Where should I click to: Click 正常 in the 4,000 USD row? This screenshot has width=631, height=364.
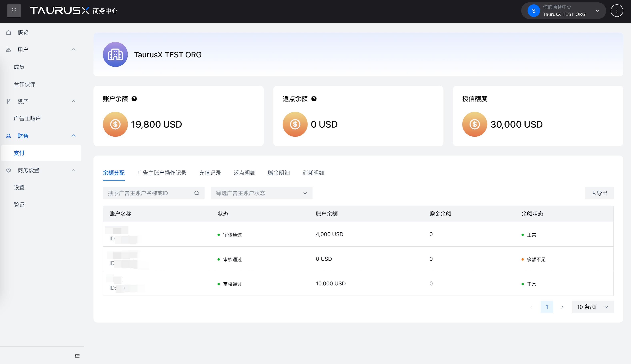[x=529, y=235]
